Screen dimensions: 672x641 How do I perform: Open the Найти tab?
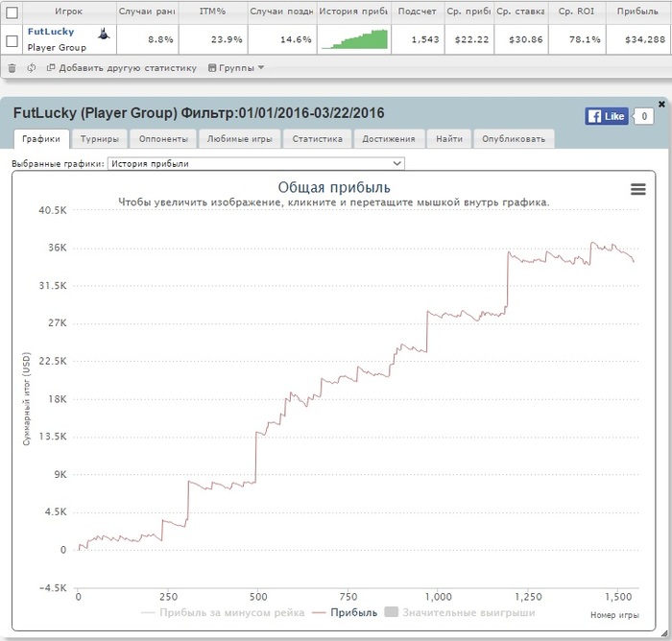tap(449, 139)
